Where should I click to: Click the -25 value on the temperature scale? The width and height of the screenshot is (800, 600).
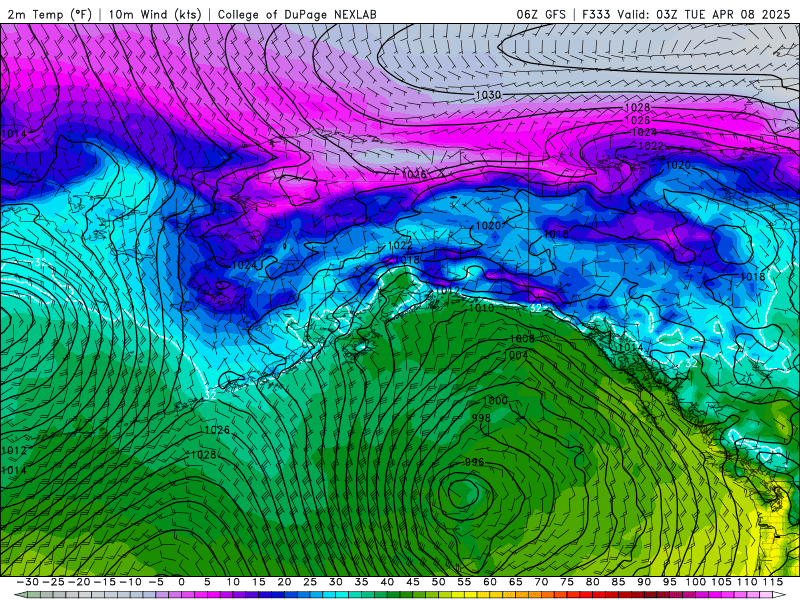pyautogui.click(x=54, y=582)
